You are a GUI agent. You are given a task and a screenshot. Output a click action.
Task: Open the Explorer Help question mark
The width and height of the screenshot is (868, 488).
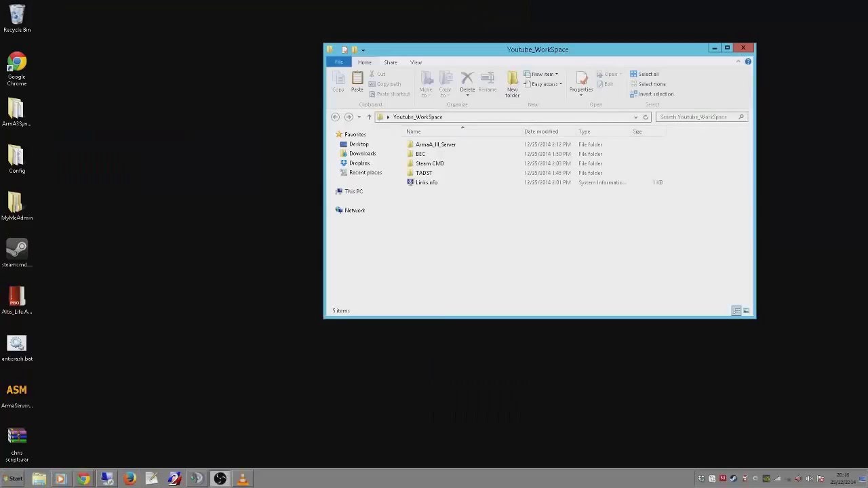click(x=748, y=62)
